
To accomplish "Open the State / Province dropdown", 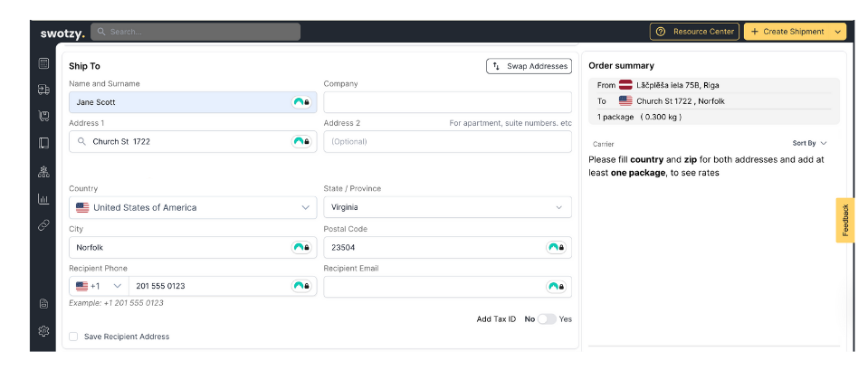I will pyautogui.click(x=447, y=207).
